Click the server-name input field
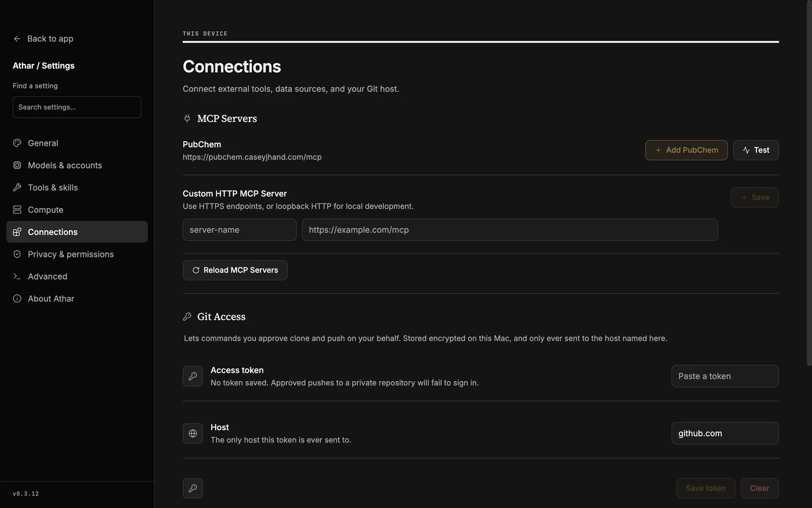The image size is (812, 508). (240, 230)
